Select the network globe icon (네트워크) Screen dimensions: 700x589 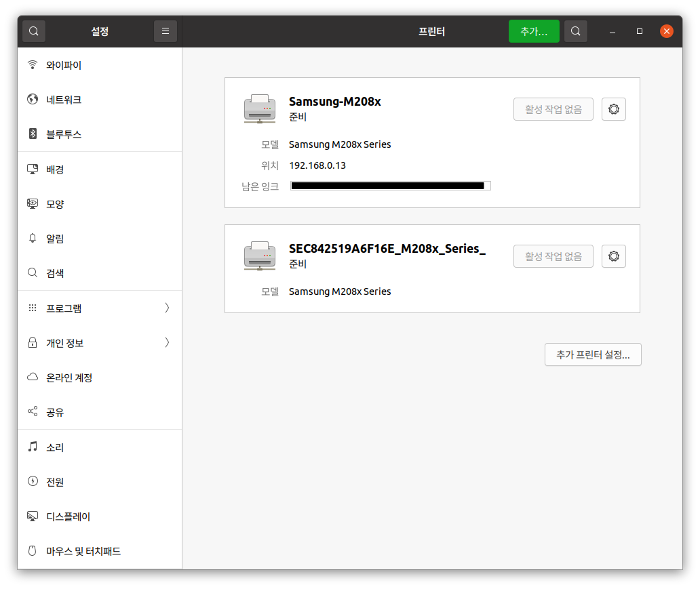pyautogui.click(x=33, y=100)
